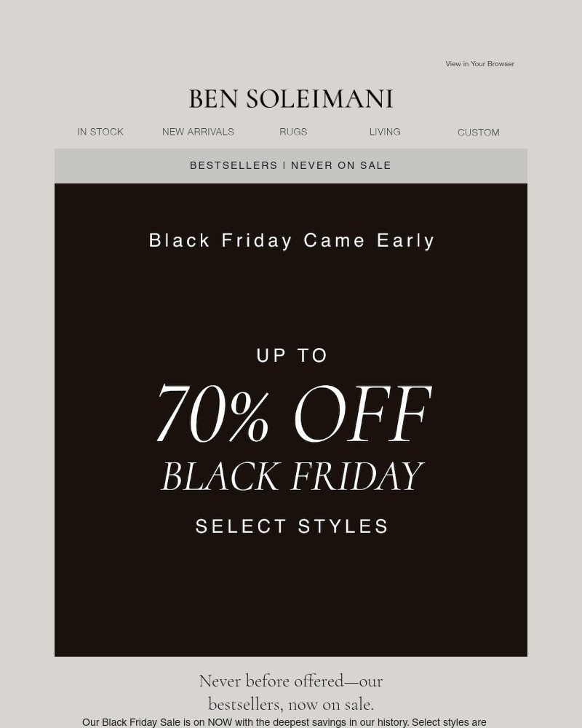
Task: Open the NEW ARRIVALS section
Action: pyautogui.click(x=198, y=132)
